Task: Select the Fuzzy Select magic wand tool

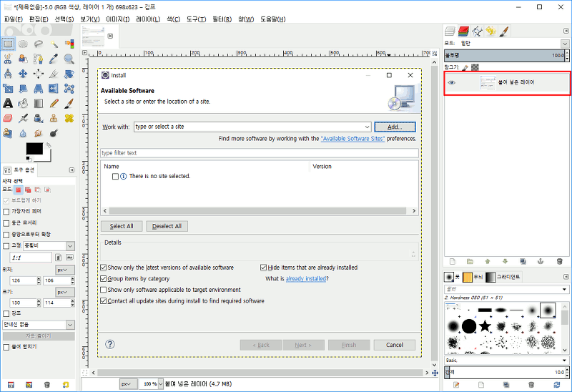Action: (54, 44)
